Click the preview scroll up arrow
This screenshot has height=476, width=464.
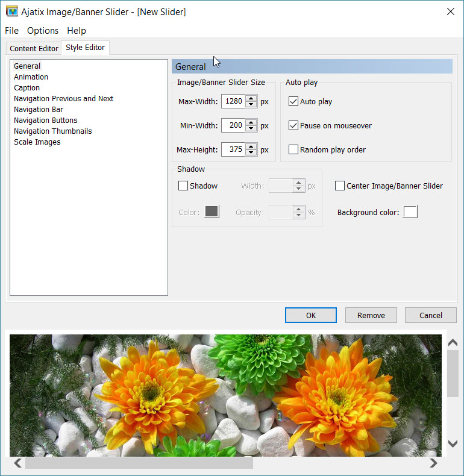coord(453,343)
